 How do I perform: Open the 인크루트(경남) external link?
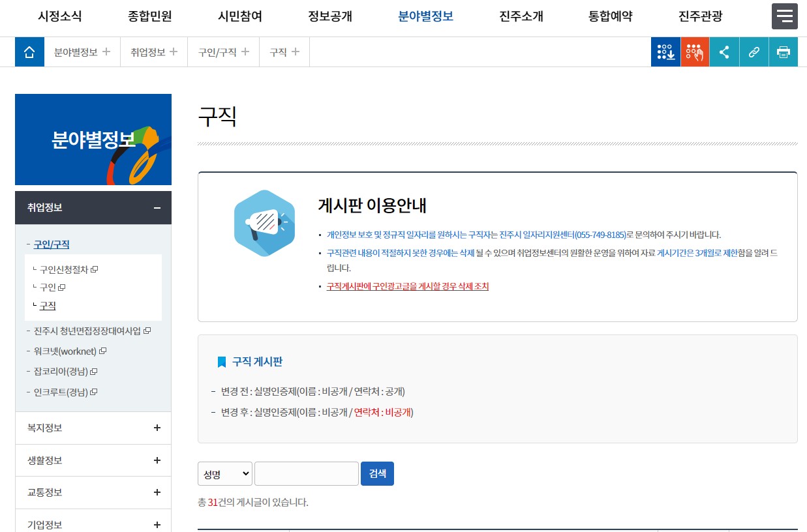[65, 392]
